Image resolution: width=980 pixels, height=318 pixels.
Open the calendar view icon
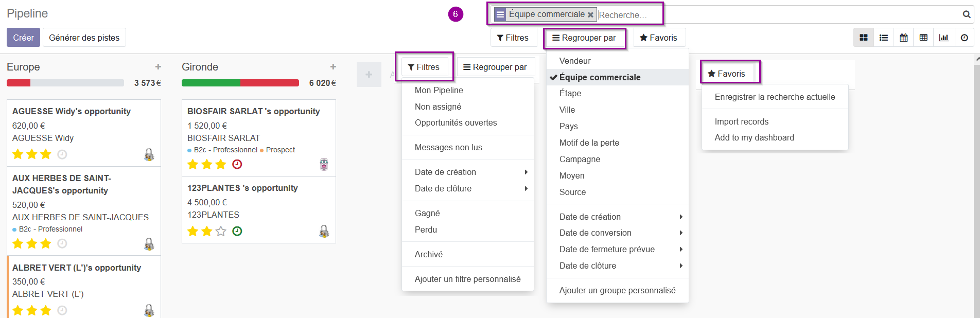904,38
